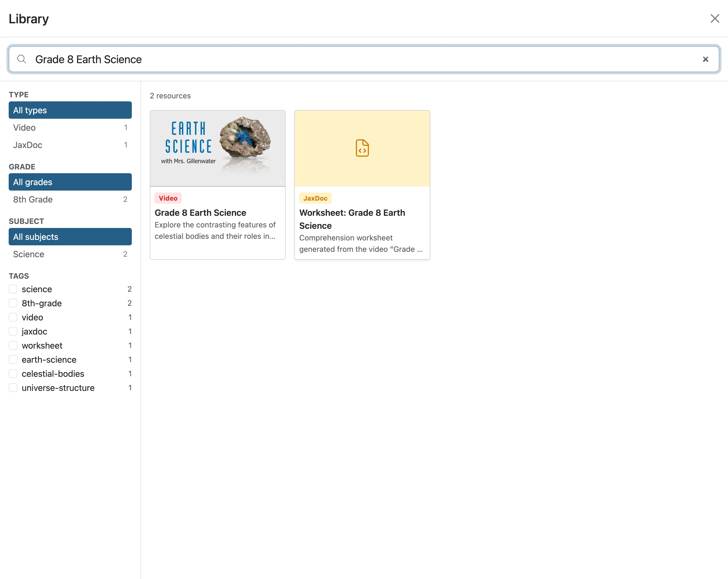Filter by Video type

(70, 128)
